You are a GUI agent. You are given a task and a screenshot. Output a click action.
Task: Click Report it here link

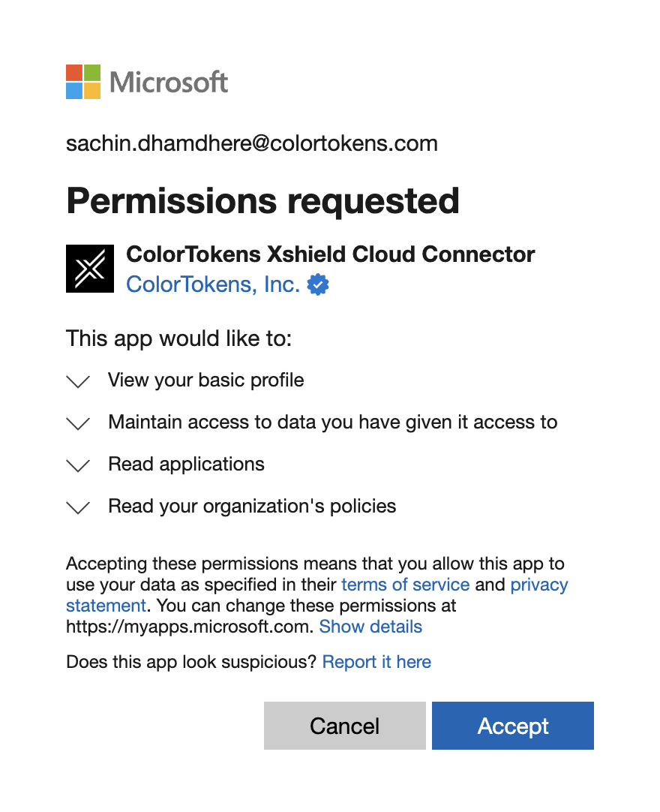(376, 662)
